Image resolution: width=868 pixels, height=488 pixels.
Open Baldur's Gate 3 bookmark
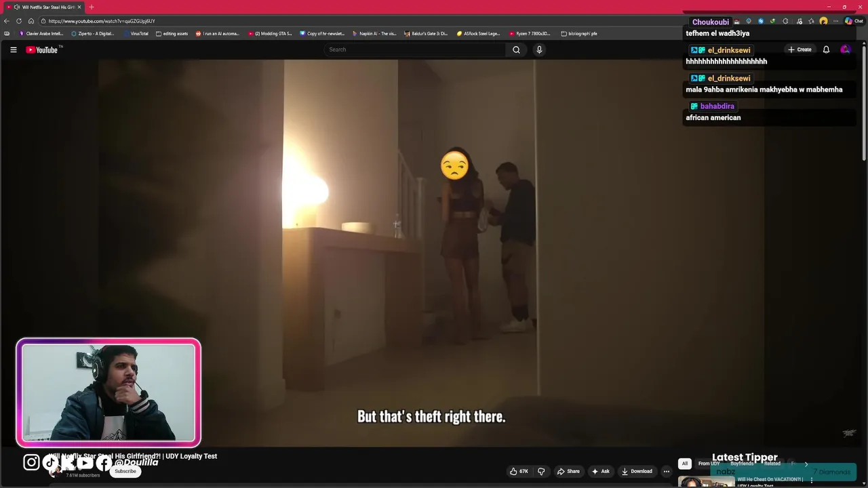pos(426,33)
